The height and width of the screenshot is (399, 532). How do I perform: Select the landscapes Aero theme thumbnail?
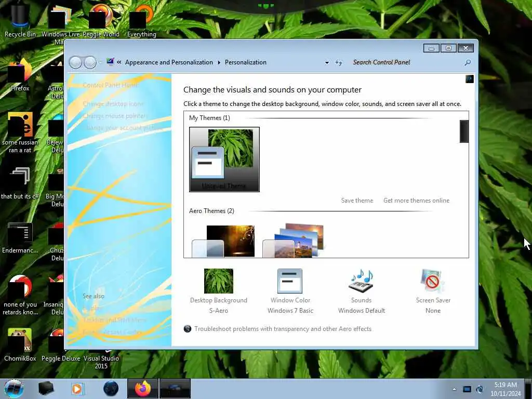tap(294, 240)
